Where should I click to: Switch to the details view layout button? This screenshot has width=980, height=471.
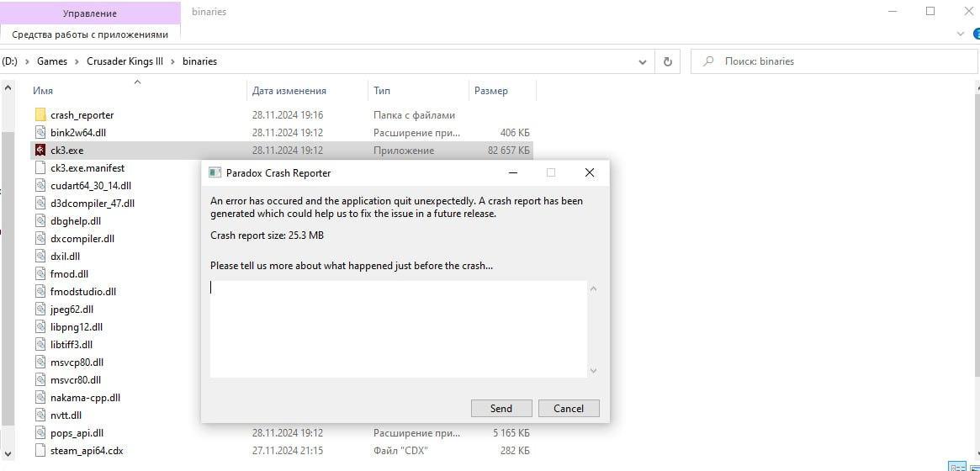[957, 467]
